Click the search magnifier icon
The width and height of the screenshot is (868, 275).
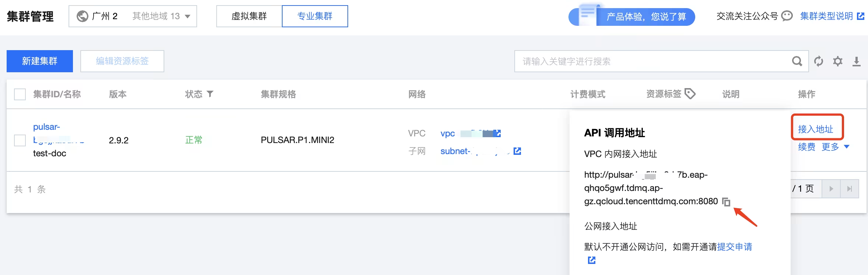coord(797,61)
